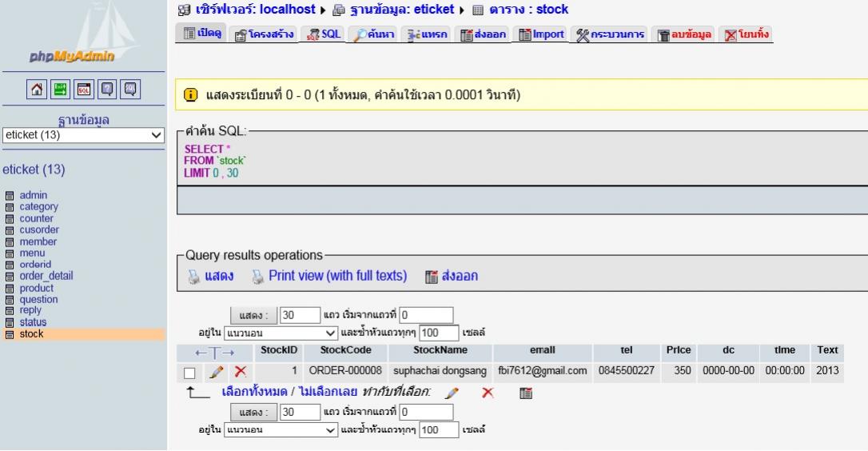Screen dimensions: 868x451
Task: Click ส่งออก link in Query results operations
Action: [x=460, y=276]
